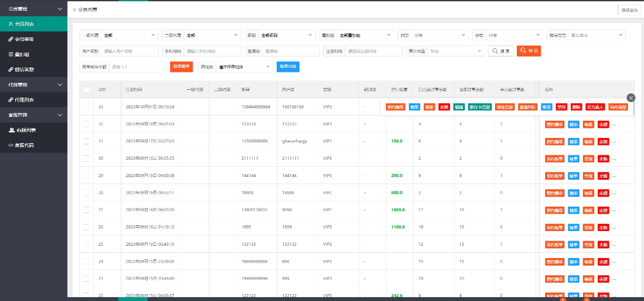
Task: Select the checkbox for UID 29 row
Action: (x=87, y=175)
